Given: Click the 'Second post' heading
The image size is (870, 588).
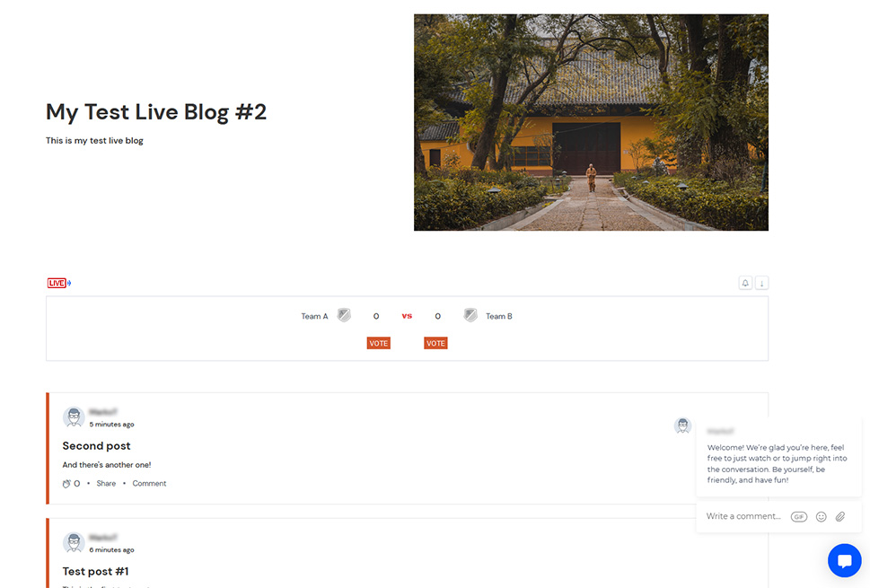Looking at the screenshot, I should tap(97, 446).
